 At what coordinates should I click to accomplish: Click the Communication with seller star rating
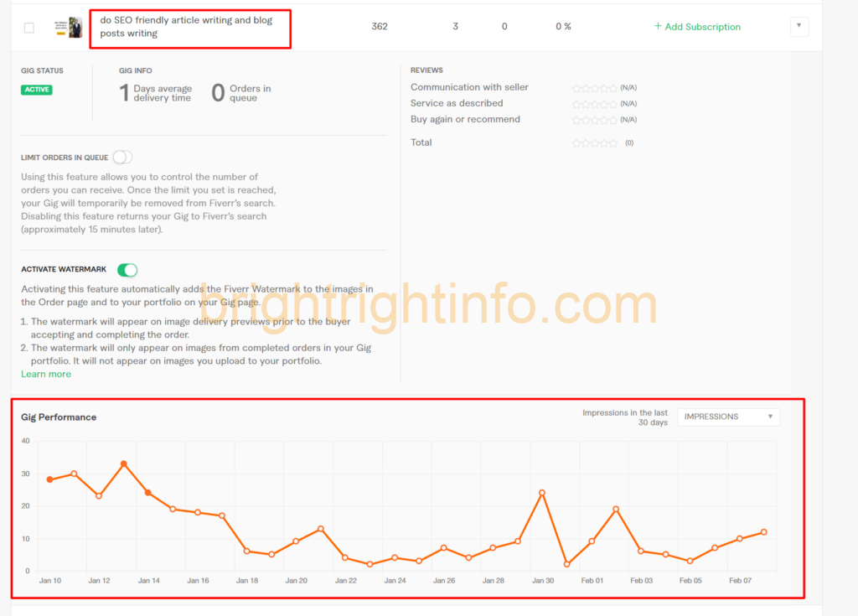594,88
